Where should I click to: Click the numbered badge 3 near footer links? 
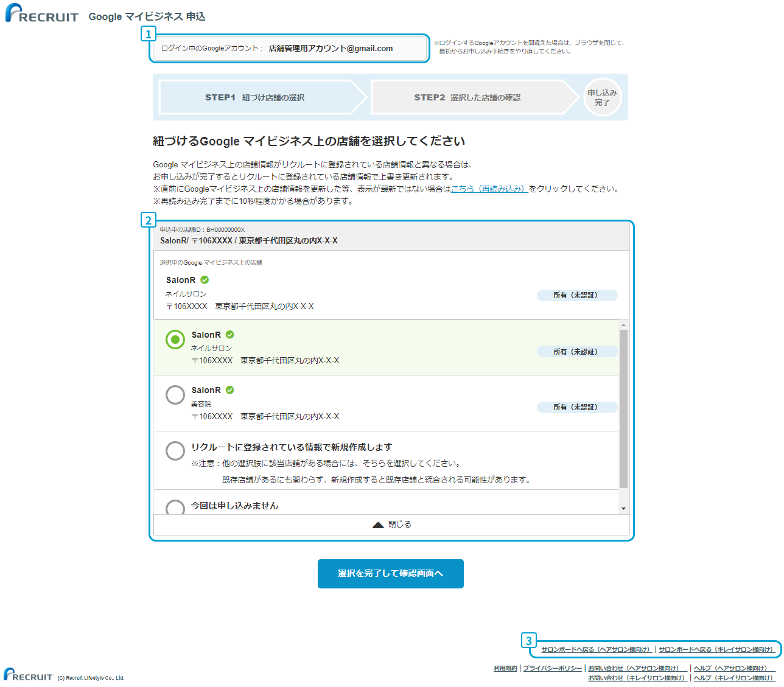point(528,640)
